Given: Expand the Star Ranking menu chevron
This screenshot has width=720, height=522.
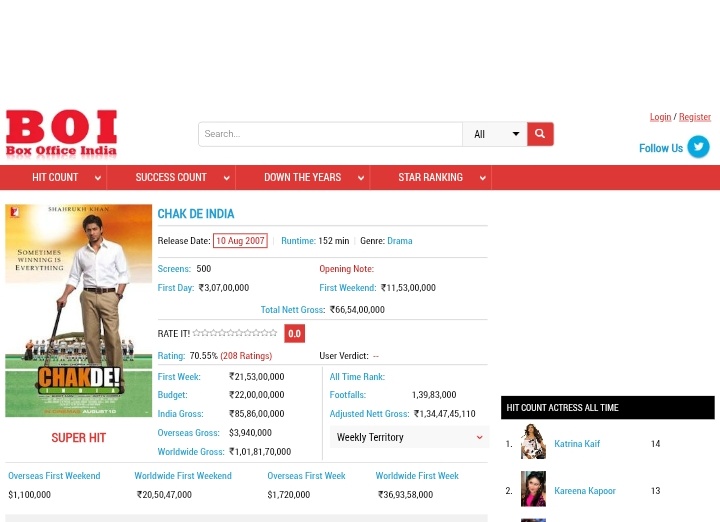Looking at the screenshot, I should [483, 178].
